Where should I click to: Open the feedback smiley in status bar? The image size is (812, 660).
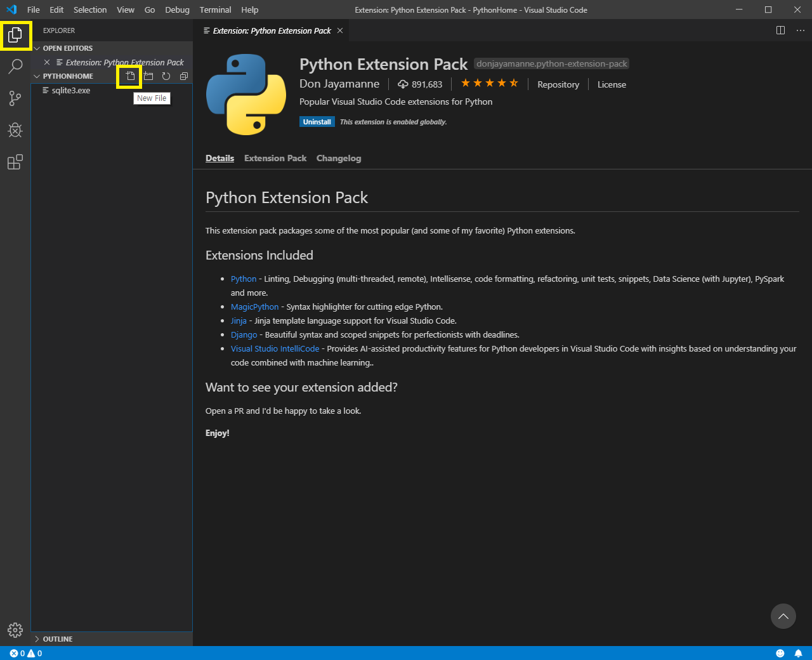tap(780, 653)
